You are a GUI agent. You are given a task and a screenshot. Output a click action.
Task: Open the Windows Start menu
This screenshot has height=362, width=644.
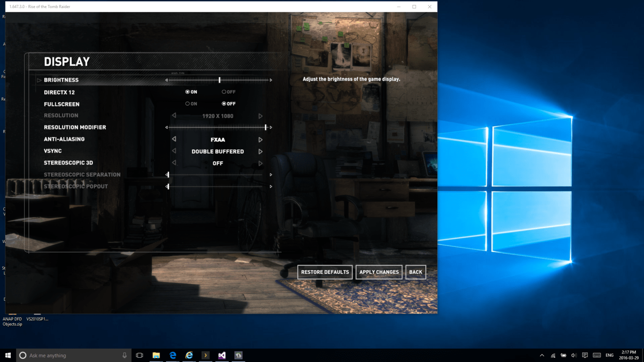[8, 355]
